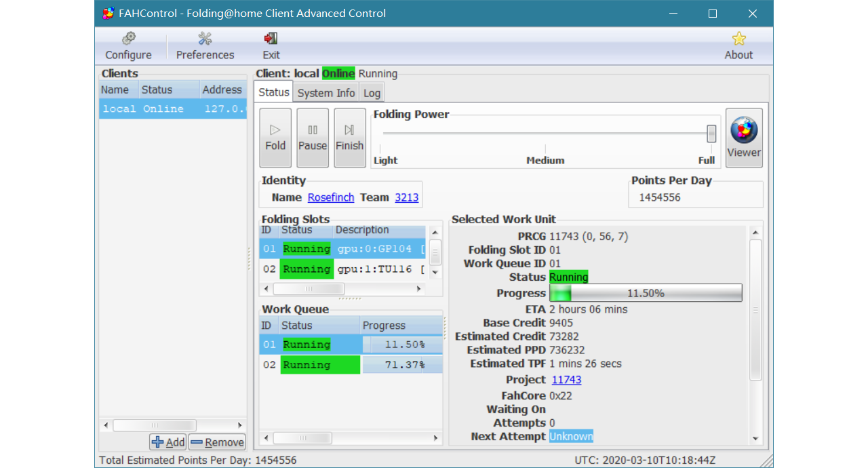This screenshot has width=868, height=468.
Task: Open team 3213 link
Action: coord(407,197)
